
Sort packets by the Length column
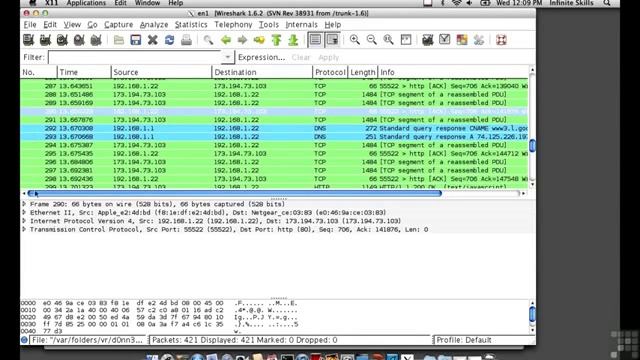[362, 72]
